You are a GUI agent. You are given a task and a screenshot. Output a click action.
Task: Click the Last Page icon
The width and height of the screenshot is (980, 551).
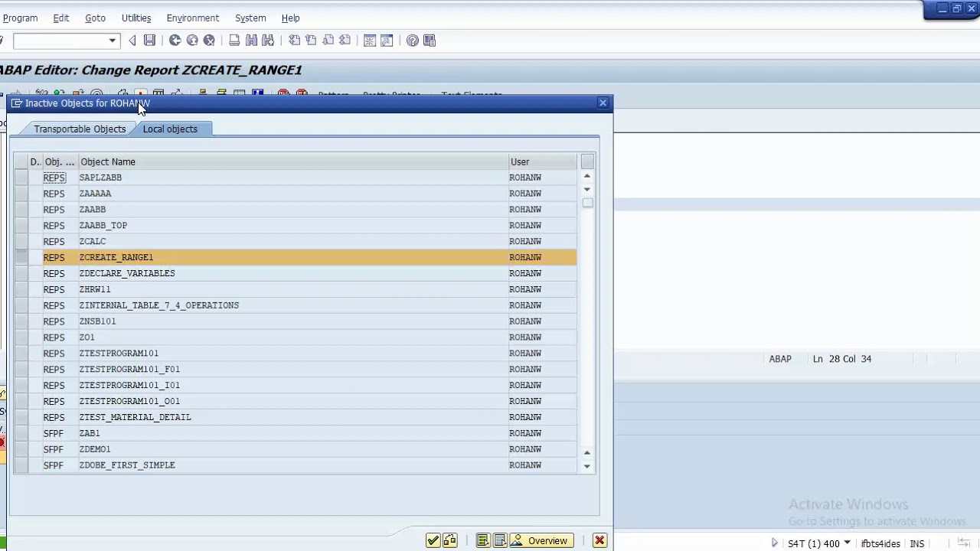click(345, 41)
